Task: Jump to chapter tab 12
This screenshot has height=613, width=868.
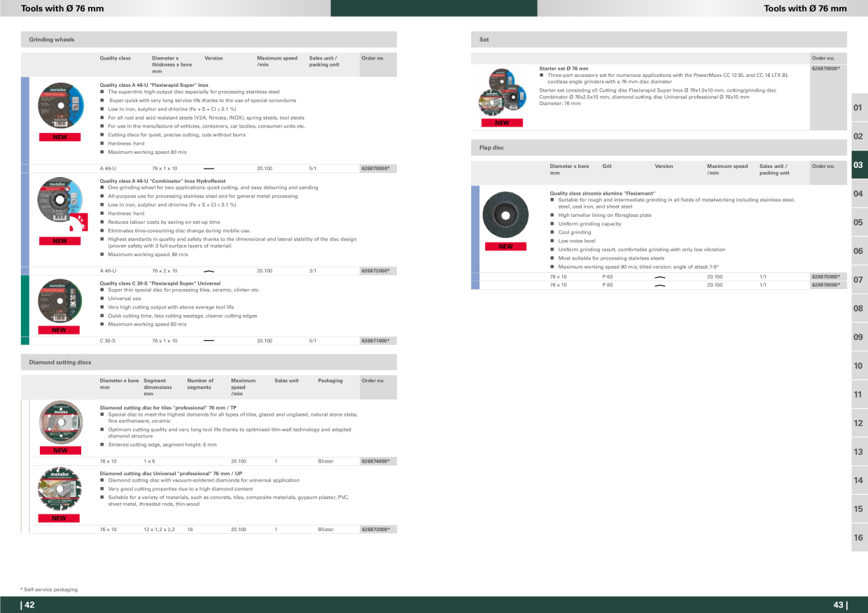Action: 858,423
